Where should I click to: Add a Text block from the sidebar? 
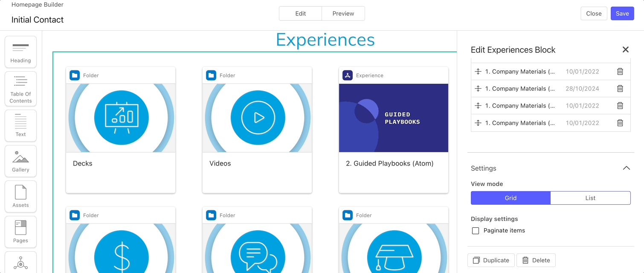pyautogui.click(x=20, y=125)
